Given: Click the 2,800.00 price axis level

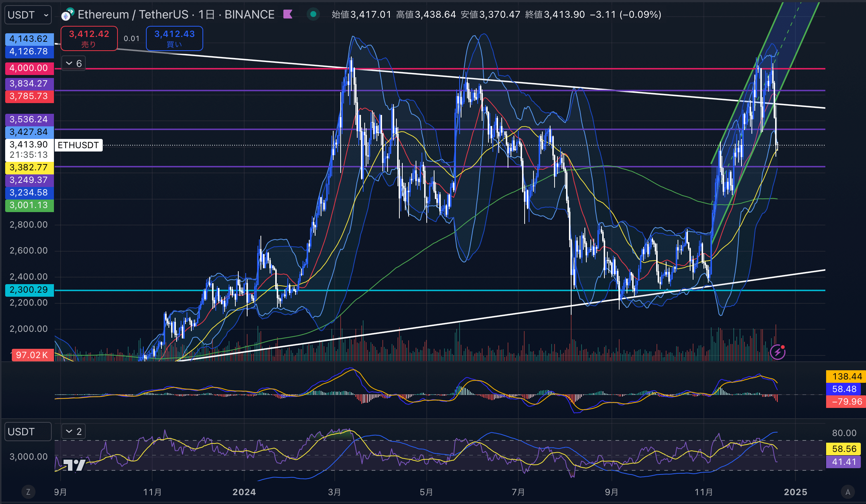Looking at the screenshot, I should point(28,225).
